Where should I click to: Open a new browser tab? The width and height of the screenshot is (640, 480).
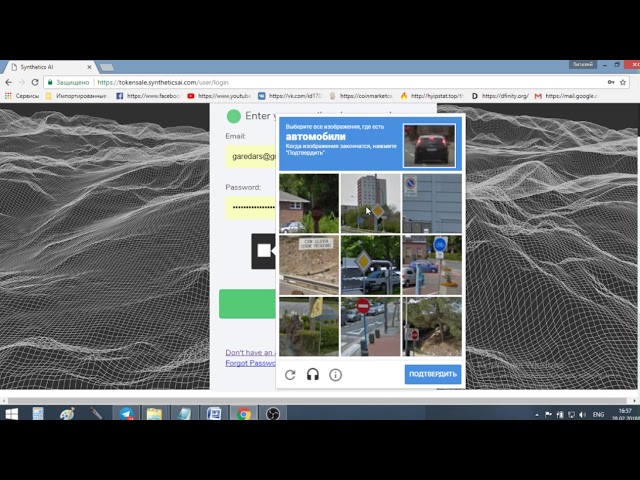coord(107,67)
